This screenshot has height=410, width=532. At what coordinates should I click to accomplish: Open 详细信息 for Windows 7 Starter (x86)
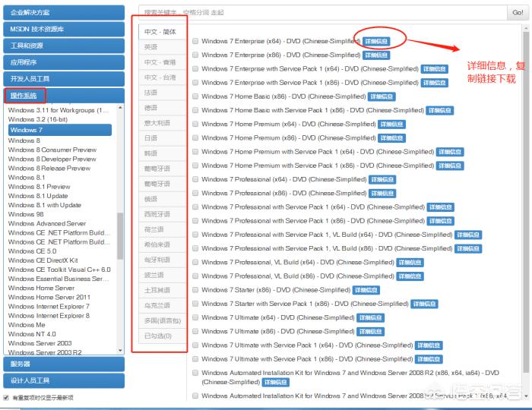[x=366, y=290]
